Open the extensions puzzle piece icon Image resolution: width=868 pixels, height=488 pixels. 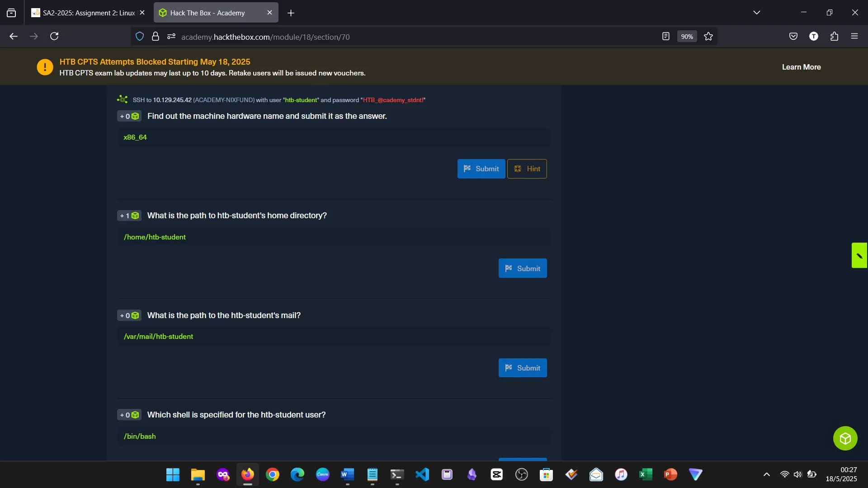[x=834, y=36]
